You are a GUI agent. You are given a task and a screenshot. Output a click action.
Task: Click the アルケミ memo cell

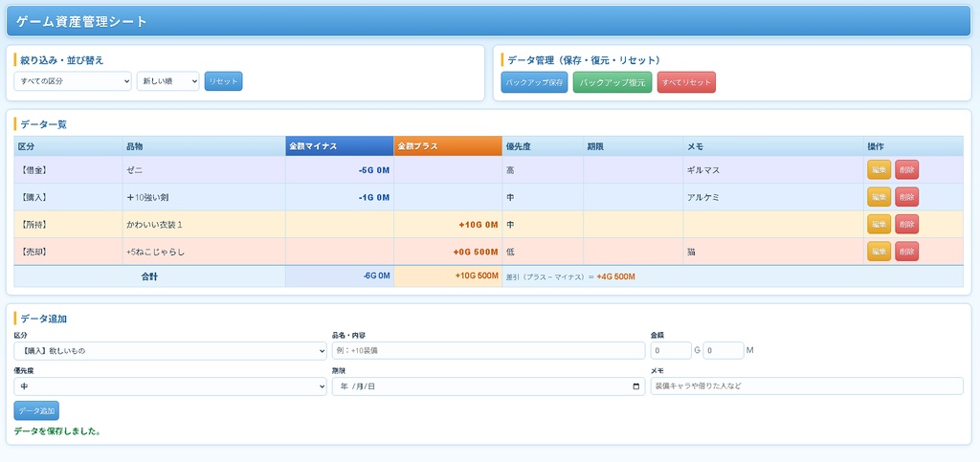[x=773, y=197]
